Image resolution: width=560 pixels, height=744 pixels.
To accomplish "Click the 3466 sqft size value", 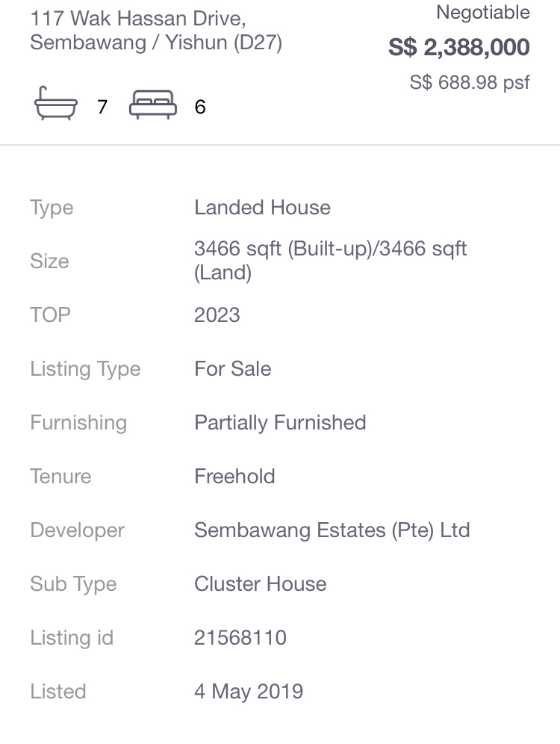I will coord(330,260).
